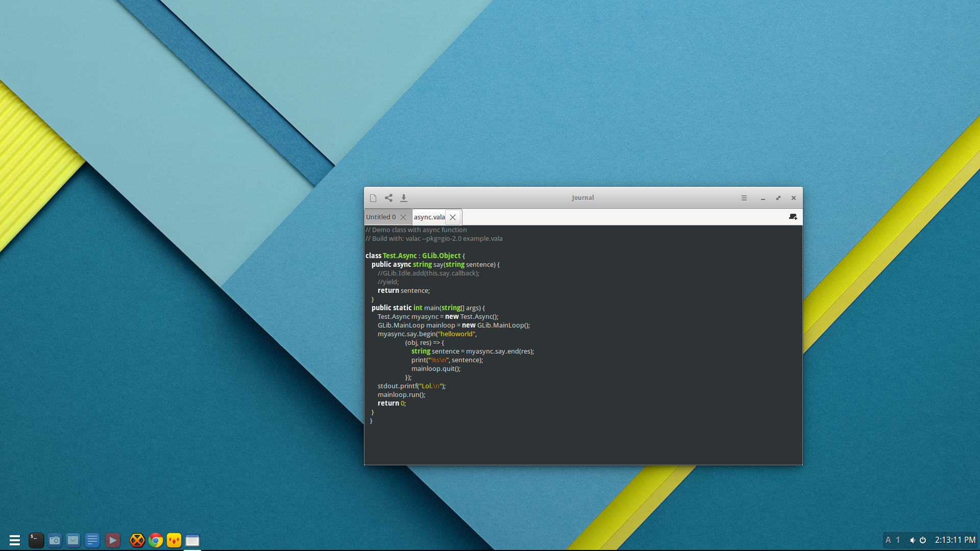This screenshot has height=551, width=980.
Task: Click the 'return sentence;' line
Action: point(404,291)
